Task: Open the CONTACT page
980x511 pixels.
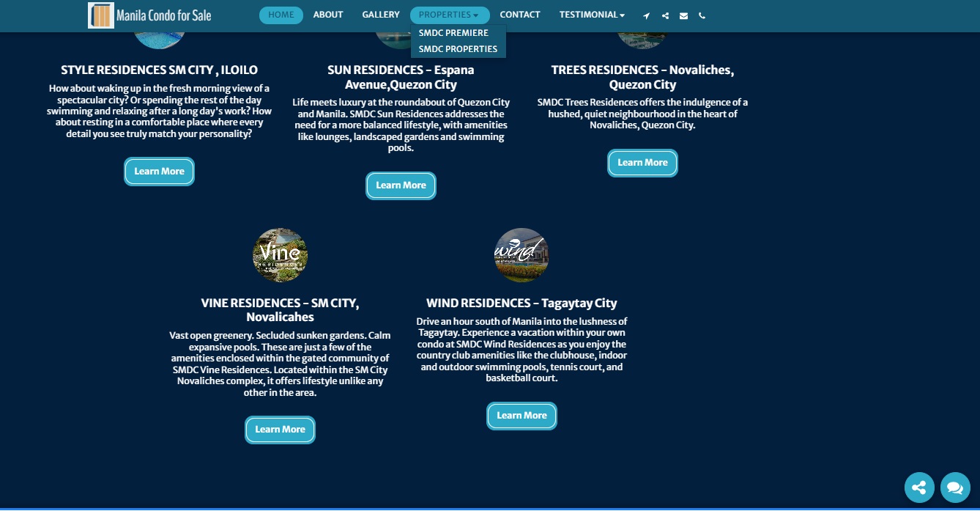Action: [520, 15]
